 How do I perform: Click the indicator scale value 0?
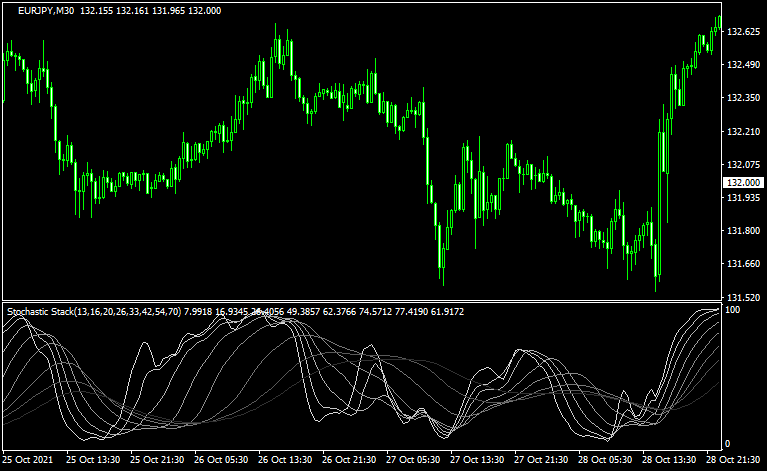click(728, 443)
